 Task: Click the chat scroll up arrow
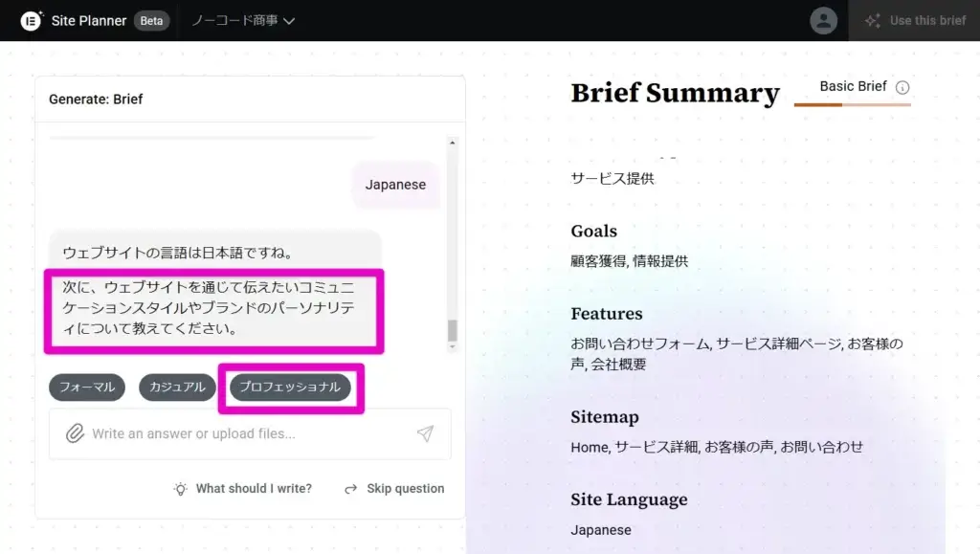click(x=453, y=143)
